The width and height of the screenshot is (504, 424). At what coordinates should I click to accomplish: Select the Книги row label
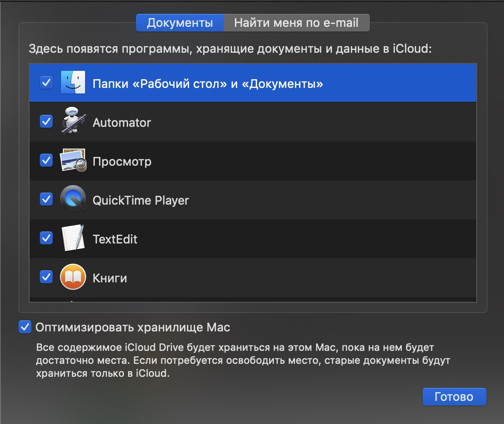(110, 278)
